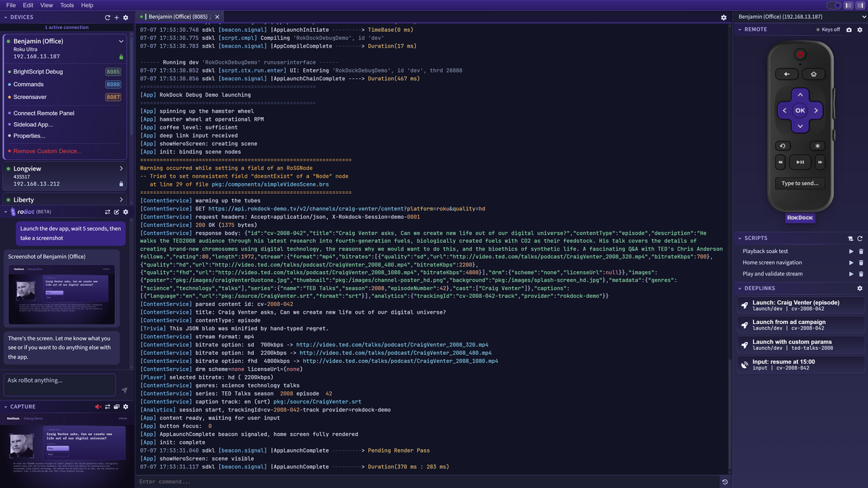Open Capture panel settings gear
868x488 pixels.
click(125, 406)
